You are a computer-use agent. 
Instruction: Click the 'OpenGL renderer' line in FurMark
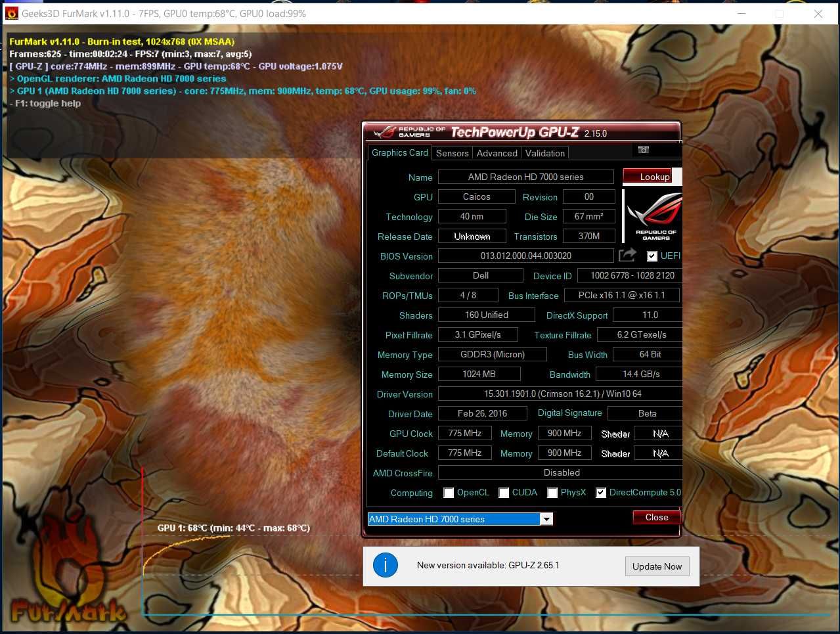(118, 78)
